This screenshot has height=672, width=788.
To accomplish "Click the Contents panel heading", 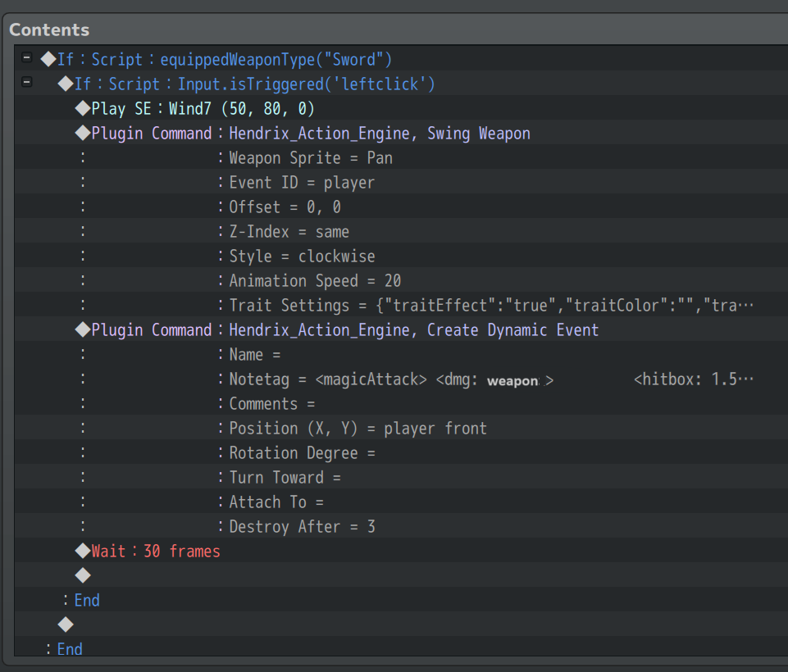I will (49, 30).
